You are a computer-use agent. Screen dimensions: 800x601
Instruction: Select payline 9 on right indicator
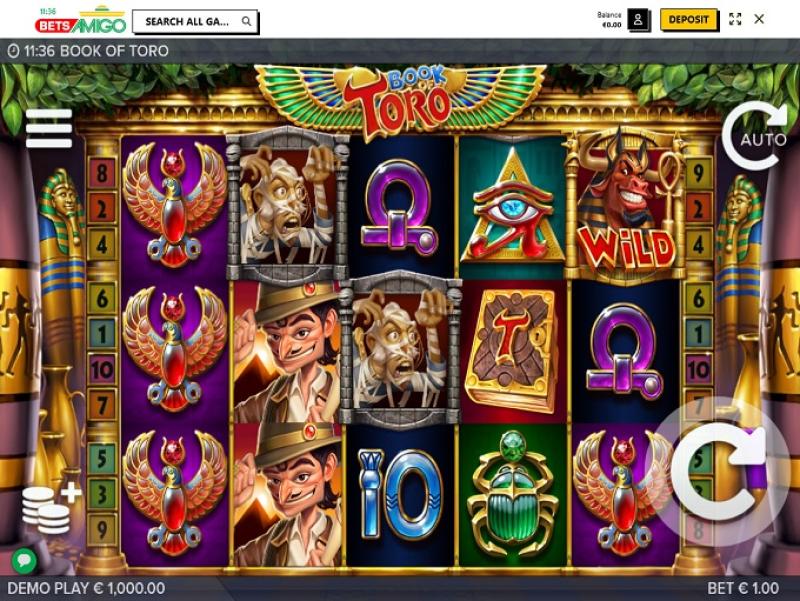698,173
